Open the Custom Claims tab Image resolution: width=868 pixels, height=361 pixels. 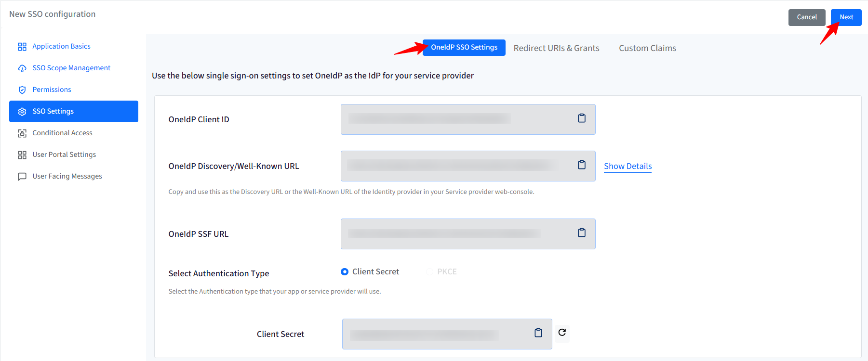647,48
